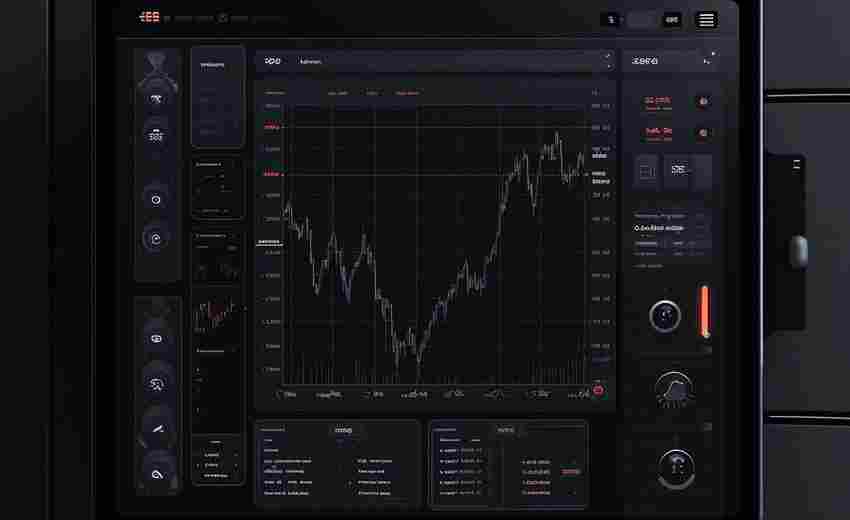The width and height of the screenshot is (850, 520).
Task: Toggle the round indicator beside the first red value
Action: [x=703, y=101]
